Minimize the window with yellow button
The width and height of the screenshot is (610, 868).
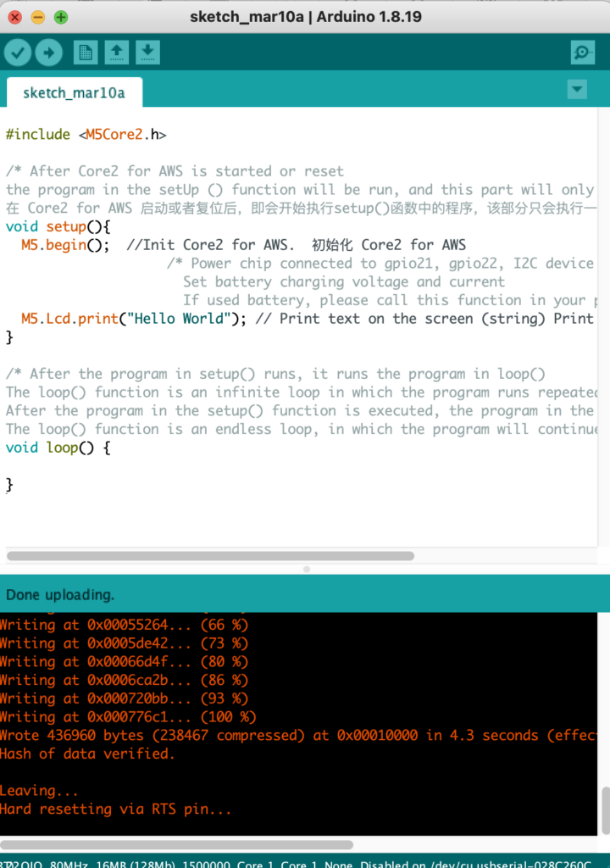(37, 17)
